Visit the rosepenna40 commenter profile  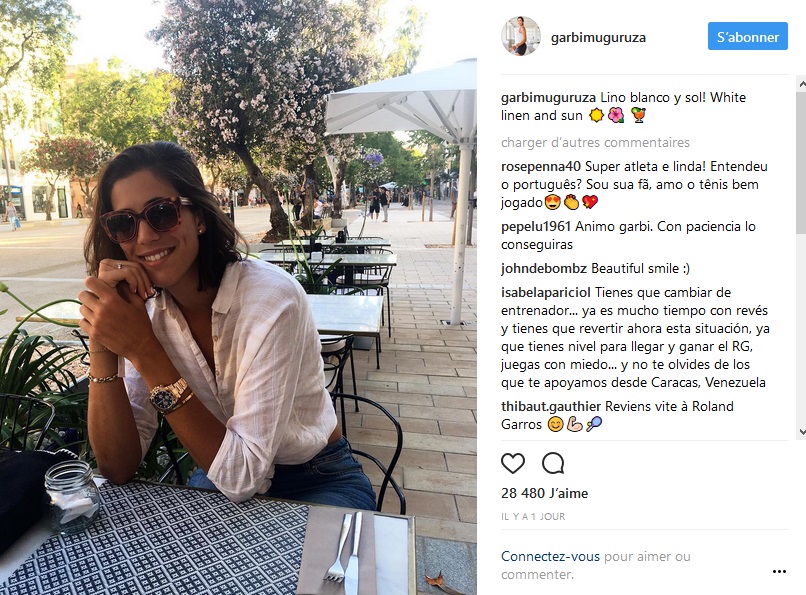point(541,166)
